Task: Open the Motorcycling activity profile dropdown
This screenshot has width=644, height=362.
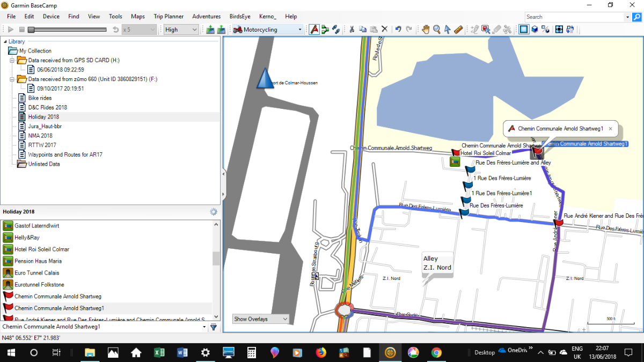Action: click(268, 29)
